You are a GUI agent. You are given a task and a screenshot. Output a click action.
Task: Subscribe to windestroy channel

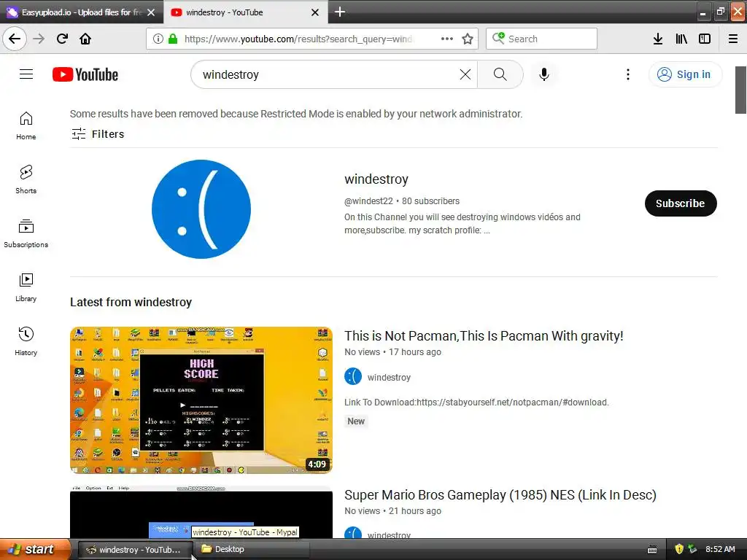681,203
